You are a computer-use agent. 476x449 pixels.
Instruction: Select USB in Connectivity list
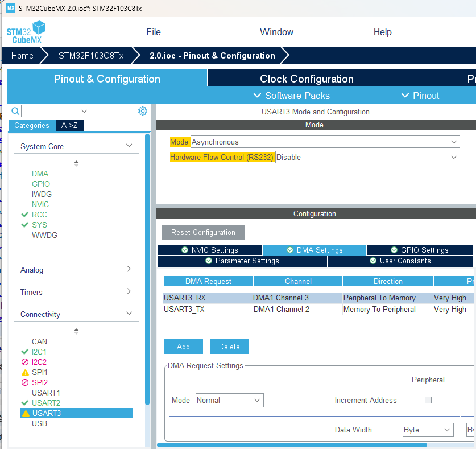click(39, 423)
